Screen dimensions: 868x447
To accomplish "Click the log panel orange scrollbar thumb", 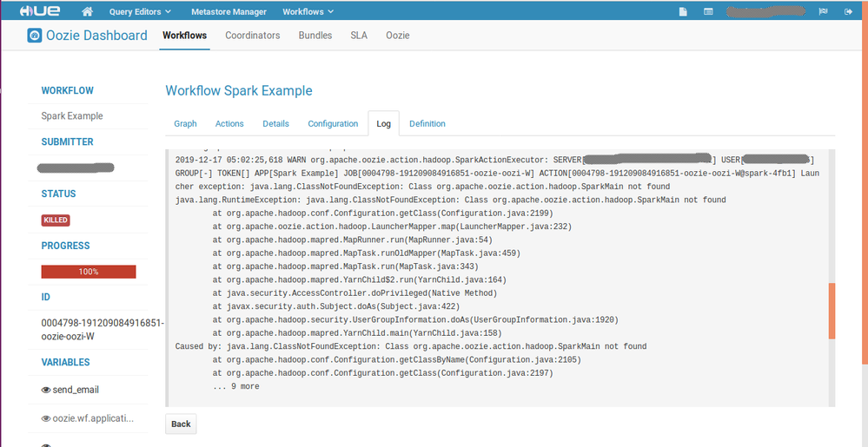I will (832, 311).
